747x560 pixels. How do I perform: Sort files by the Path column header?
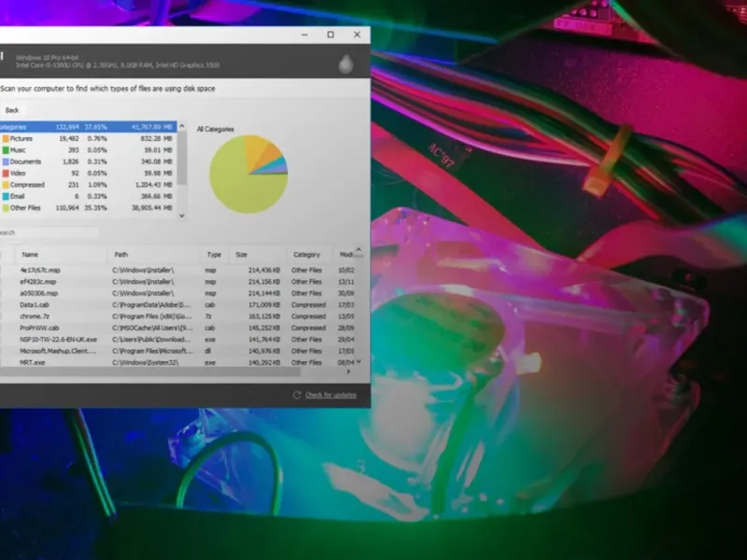(153, 255)
